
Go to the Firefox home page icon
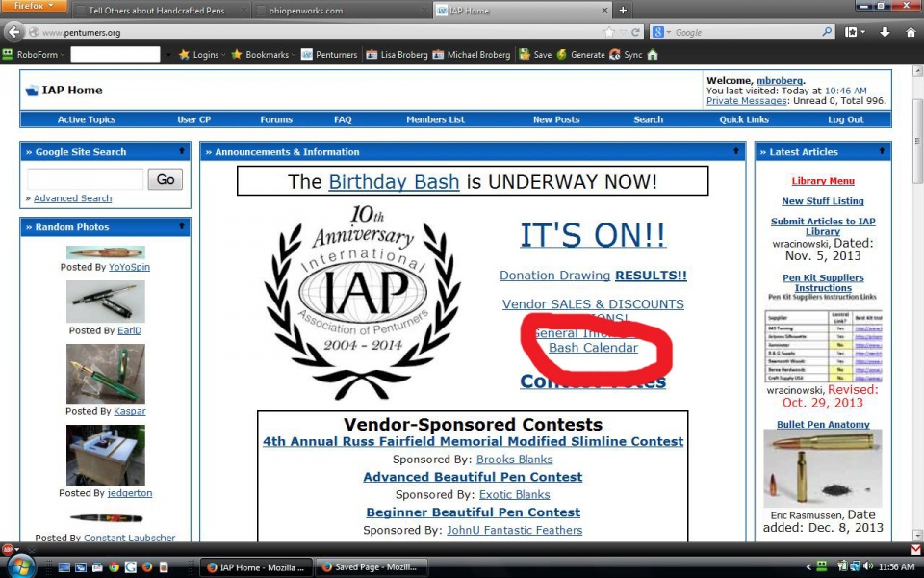911,32
